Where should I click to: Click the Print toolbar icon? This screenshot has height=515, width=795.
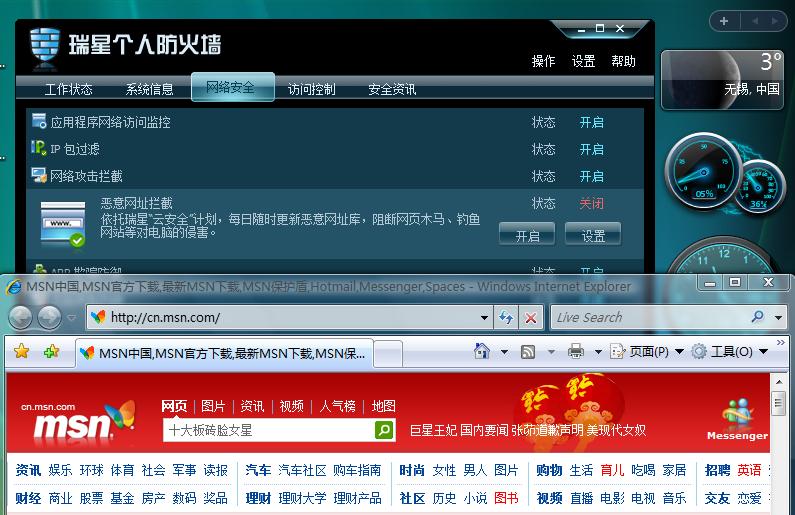(575, 351)
